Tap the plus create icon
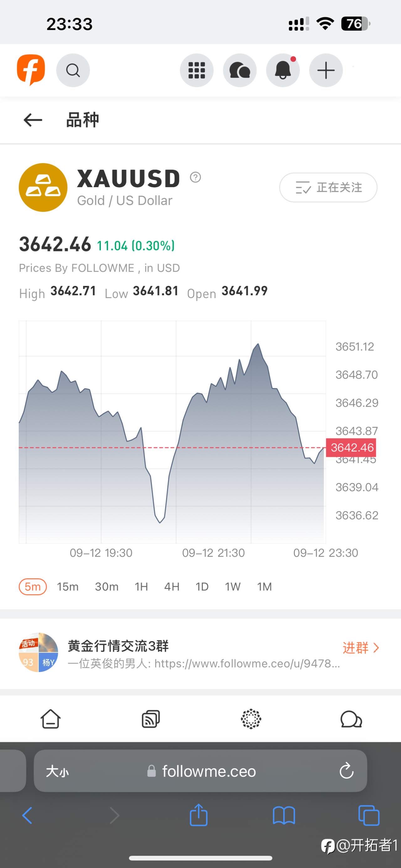 click(326, 71)
